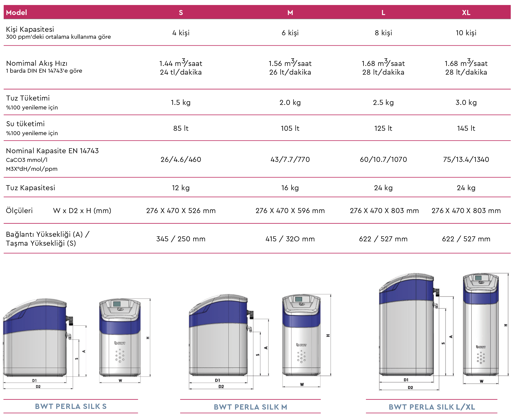Click the Kişi Kapasitesi row label
515x420 pixels.
(30, 29)
